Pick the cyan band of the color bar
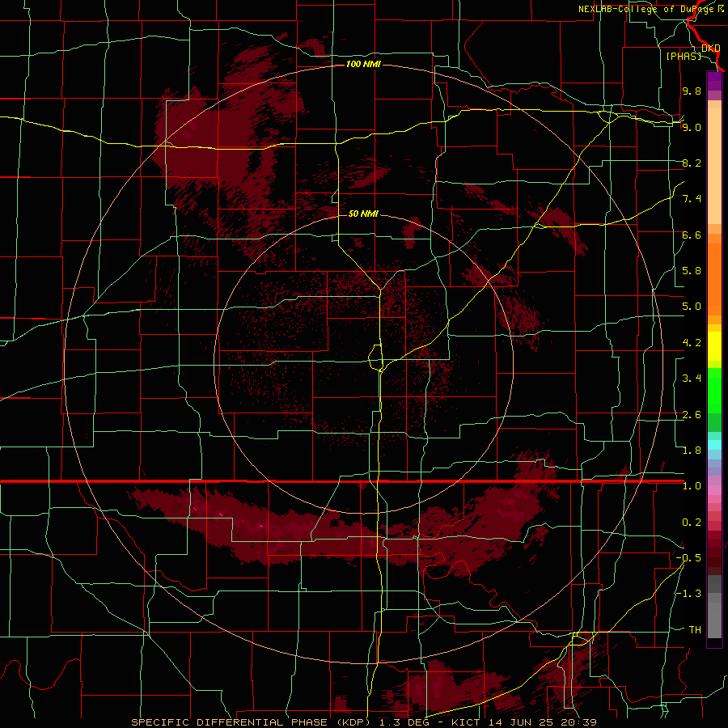 714,445
